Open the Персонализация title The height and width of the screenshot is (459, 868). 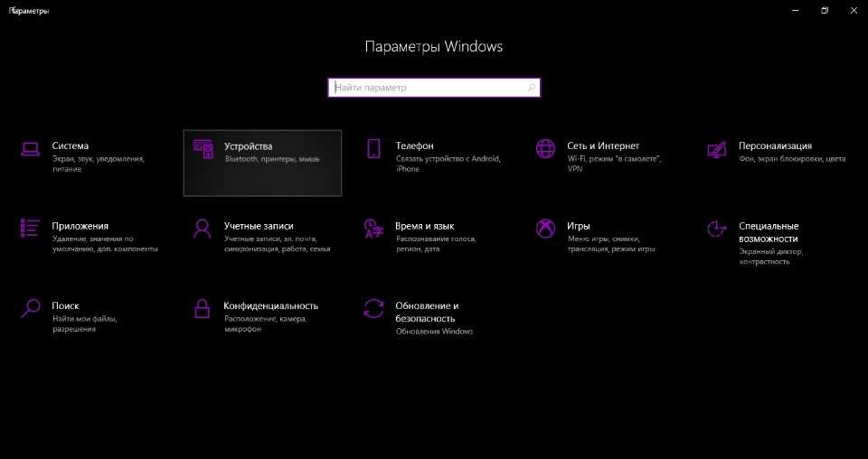(775, 146)
